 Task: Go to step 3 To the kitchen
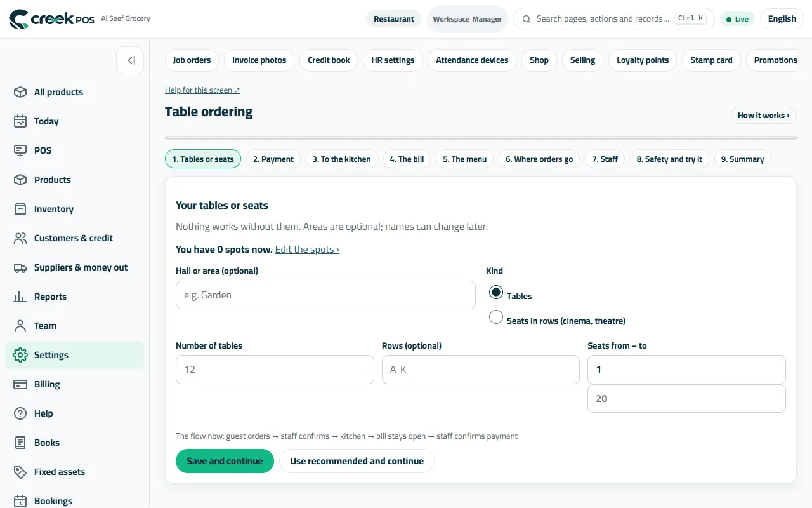click(341, 159)
